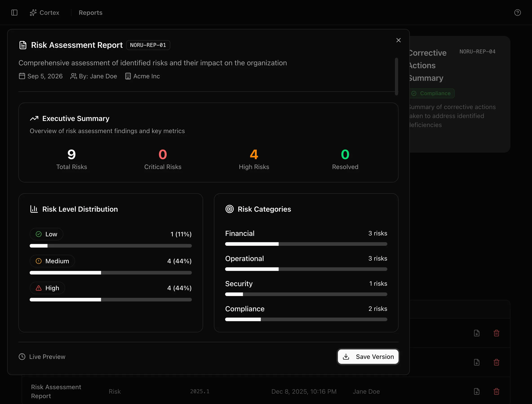The width and height of the screenshot is (532, 404).
Task: Click version '2025.1' in the table row
Action: 199,391
